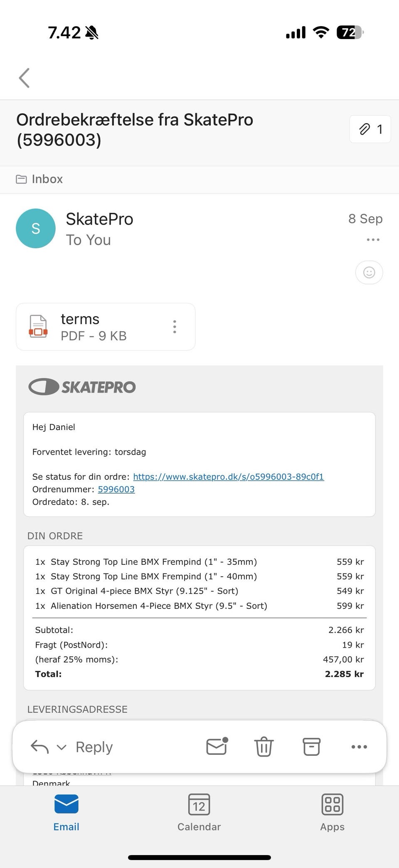399x868 pixels.
Task: Tap the SkatePro sender avatar
Action: 36,228
